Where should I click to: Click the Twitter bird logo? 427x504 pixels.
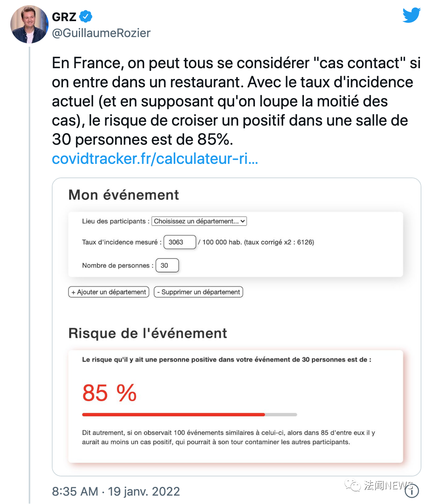(411, 15)
